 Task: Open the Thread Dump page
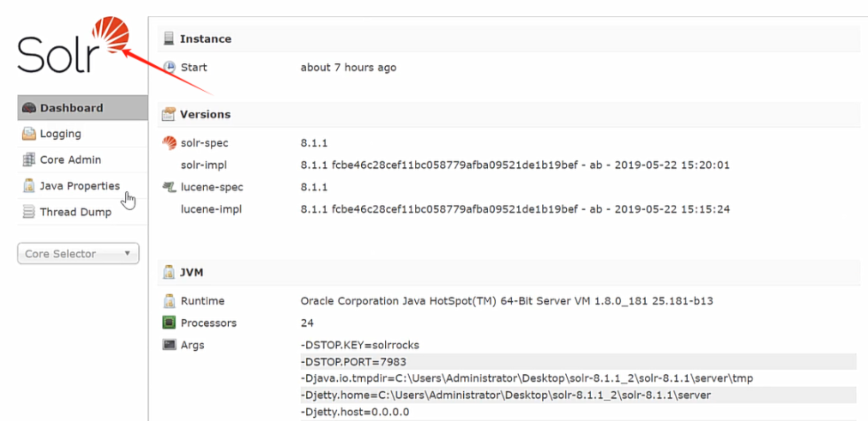click(75, 212)
